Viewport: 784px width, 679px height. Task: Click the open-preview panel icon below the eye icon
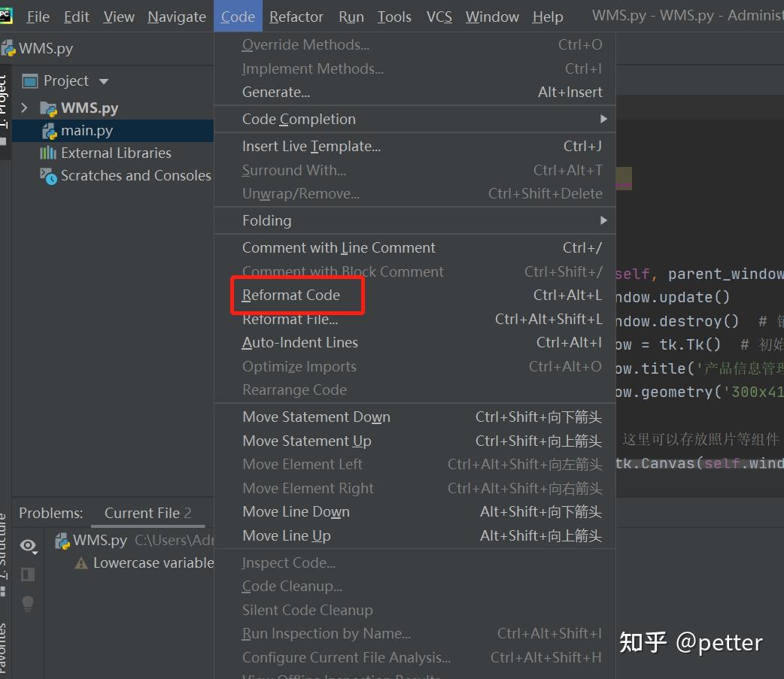[x=28, y=574]
